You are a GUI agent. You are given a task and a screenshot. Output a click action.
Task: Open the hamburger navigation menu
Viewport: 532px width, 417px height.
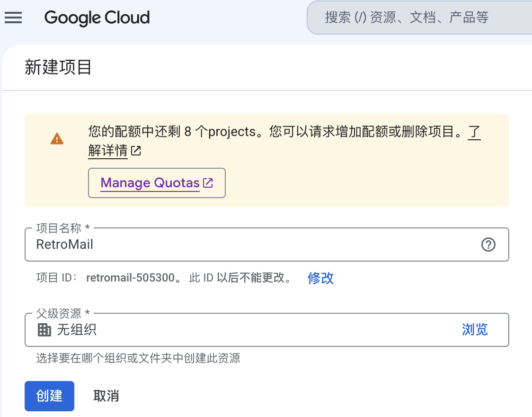coord(13,18)
